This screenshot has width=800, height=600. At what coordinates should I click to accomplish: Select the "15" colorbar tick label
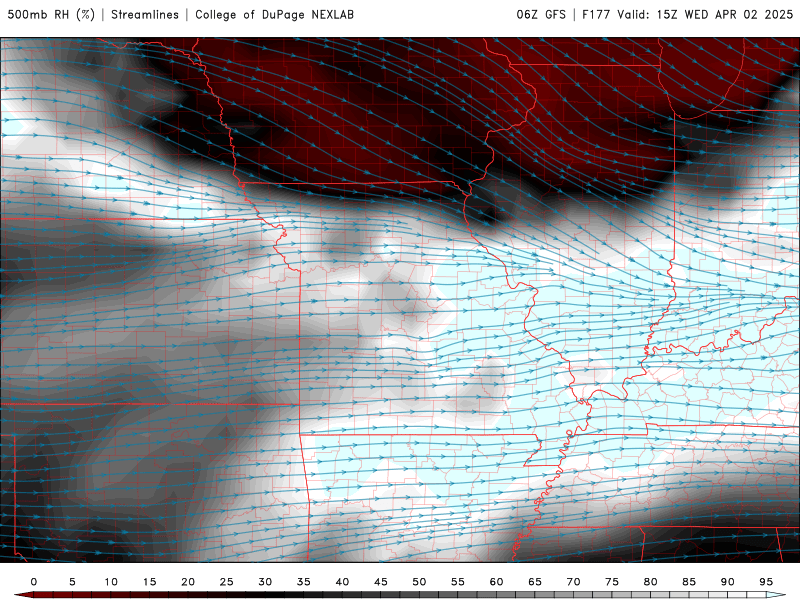pyautogui.click(x=149, y=582)
